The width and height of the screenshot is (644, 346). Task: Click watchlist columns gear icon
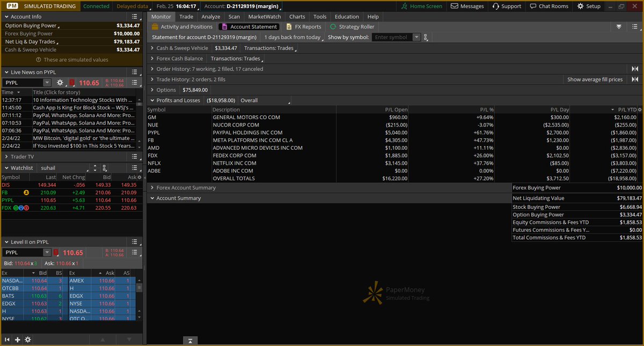140,177
